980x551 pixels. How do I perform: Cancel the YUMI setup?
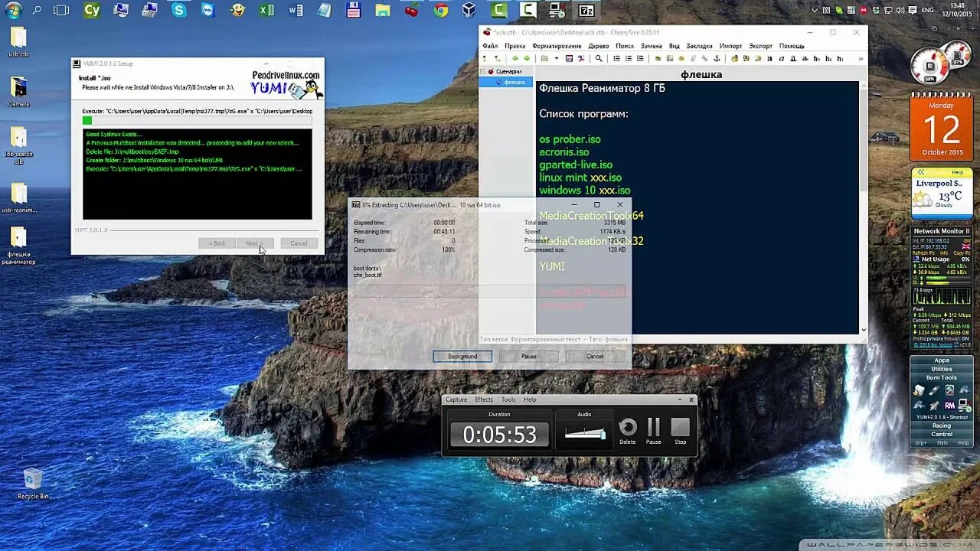point(299,243)
